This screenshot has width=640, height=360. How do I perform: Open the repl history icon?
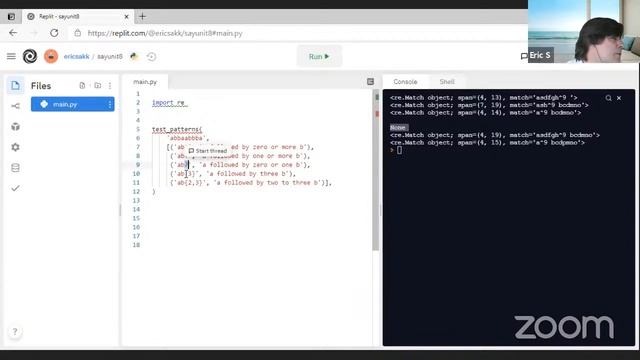tap(151, 56)
